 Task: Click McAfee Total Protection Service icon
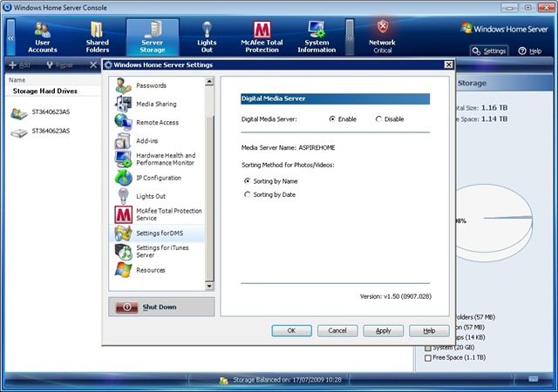click(123, 214)
